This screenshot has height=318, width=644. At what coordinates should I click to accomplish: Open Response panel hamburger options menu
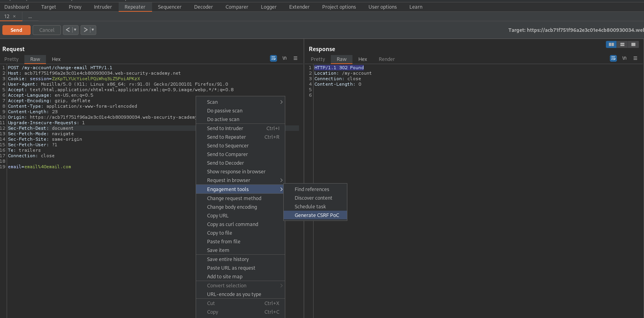pos(635,58)
